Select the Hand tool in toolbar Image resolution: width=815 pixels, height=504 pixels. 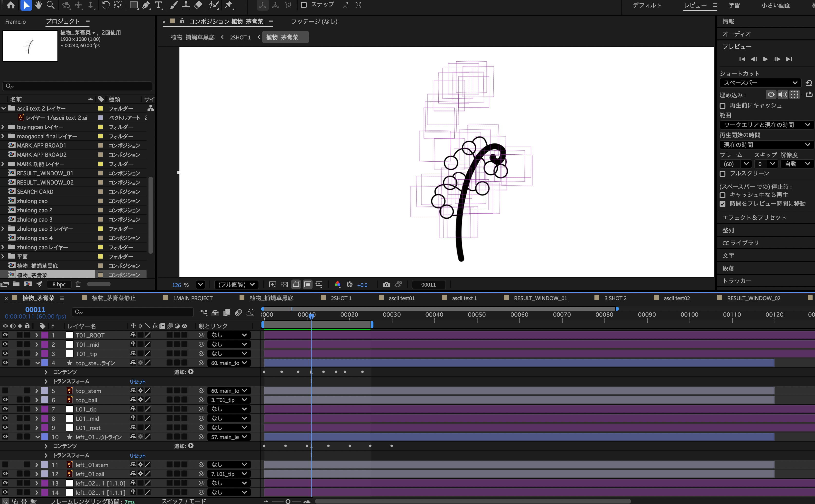pyautogui.click(x=38, y=5)
